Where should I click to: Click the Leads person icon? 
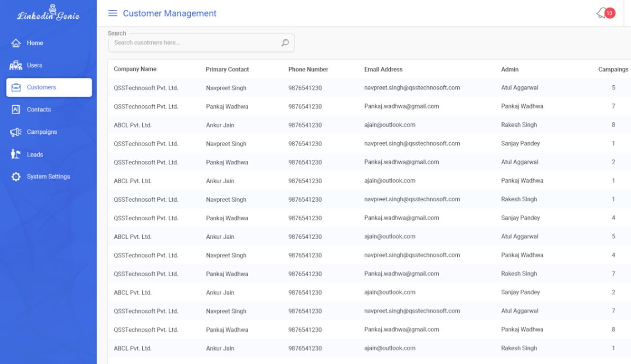(15, 154)
